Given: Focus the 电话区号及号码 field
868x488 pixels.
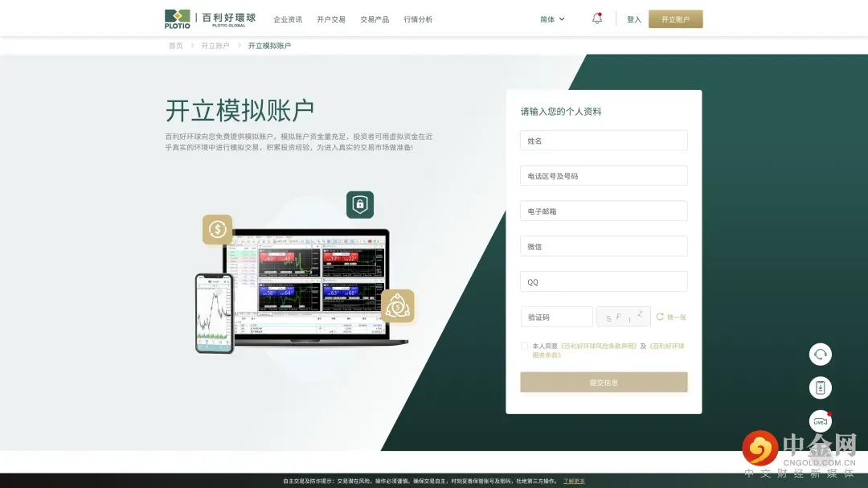Looking at the screenshot, I should coord(604,175).
